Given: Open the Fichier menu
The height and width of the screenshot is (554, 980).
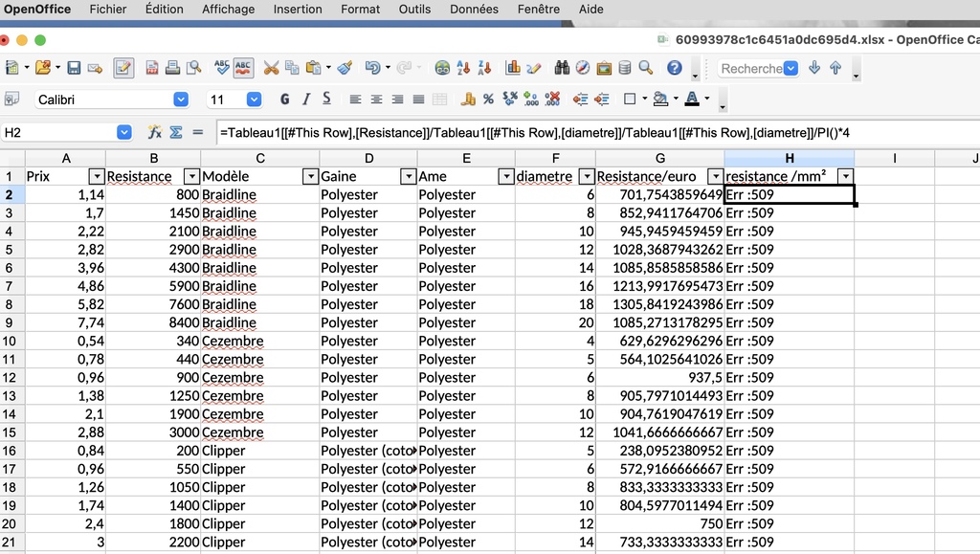Looking at the screenshot, I should point(108,10).
